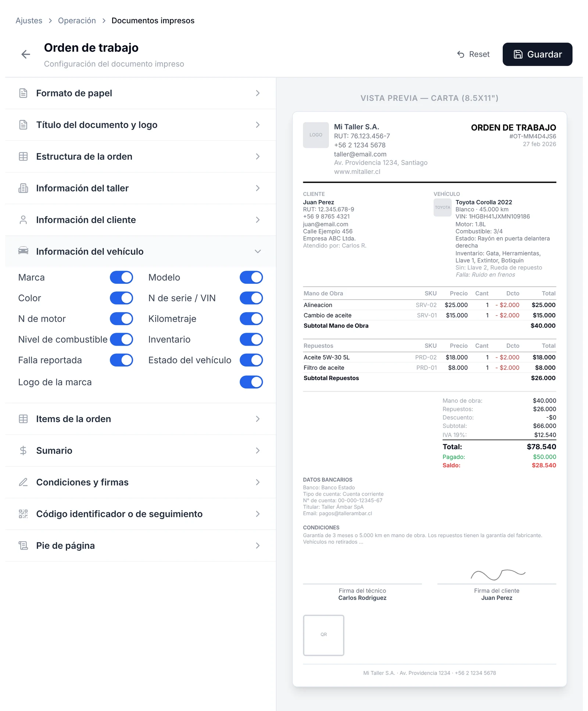Image resolution: width=588 pixels, height=711 pixels.
Task: Expand Información del cliente chevron
Action: [258, 219]
